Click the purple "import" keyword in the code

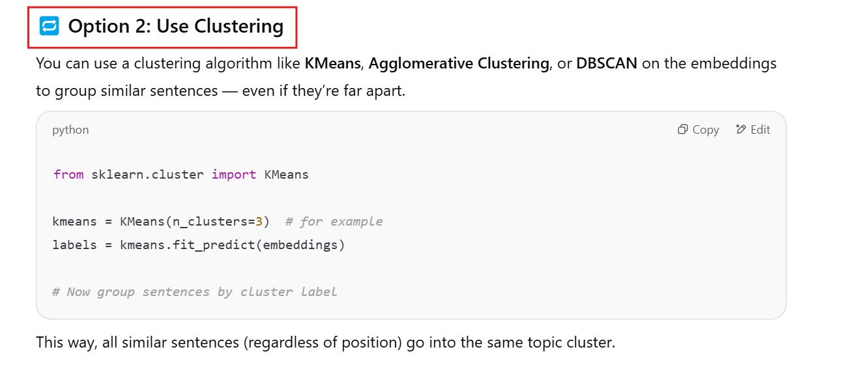233,175
